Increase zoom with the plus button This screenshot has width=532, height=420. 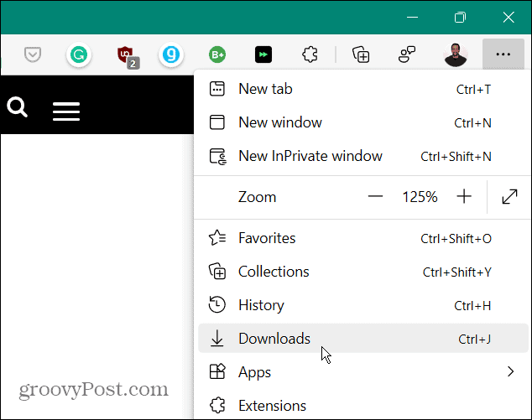[464, 197]
